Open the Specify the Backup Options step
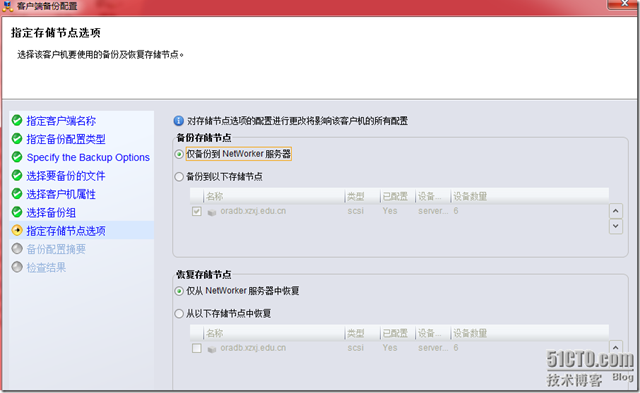This screenshot has height=393, width=640. pos(88,158)
